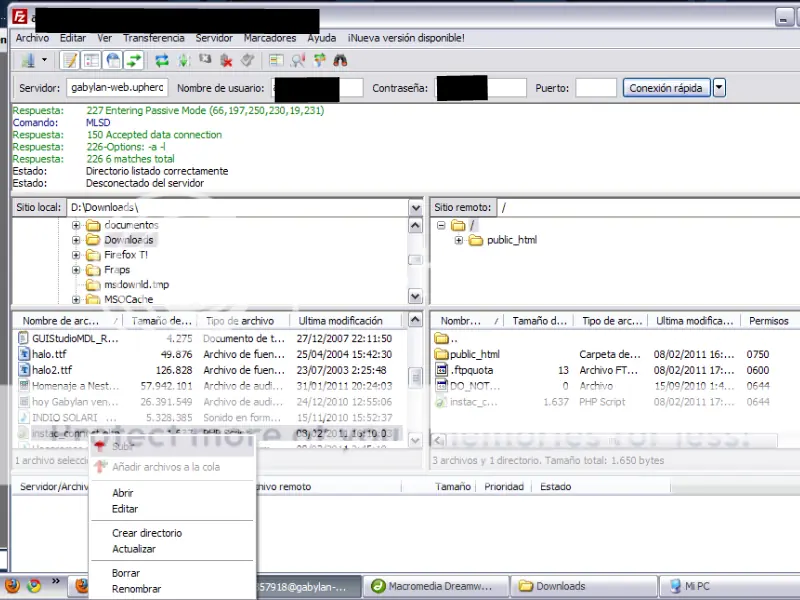The height and width of the screenshot is (600, 800).
Task: Choose Crear directorio from context menu
Action: point(147,533)
